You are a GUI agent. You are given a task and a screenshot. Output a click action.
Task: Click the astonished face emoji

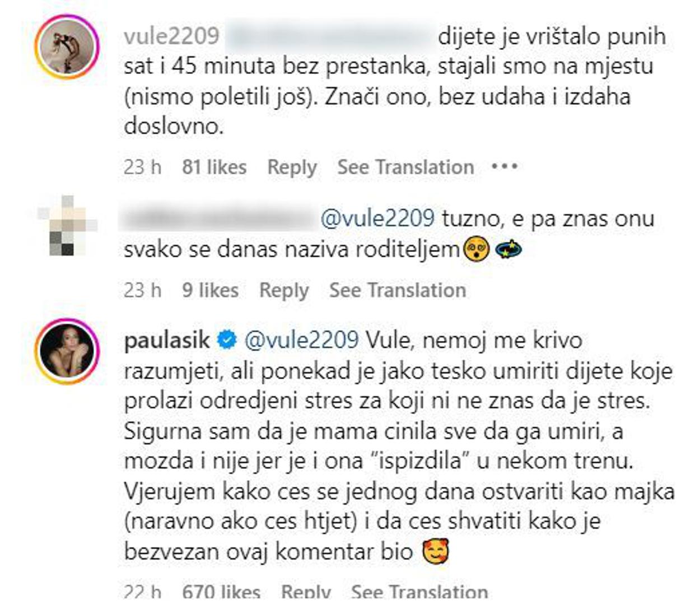476,249
